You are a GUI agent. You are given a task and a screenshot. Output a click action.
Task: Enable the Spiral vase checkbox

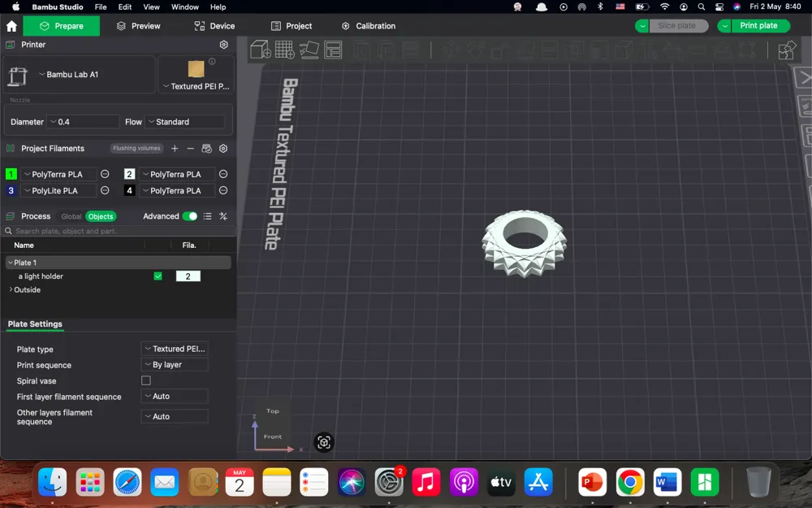146,380
